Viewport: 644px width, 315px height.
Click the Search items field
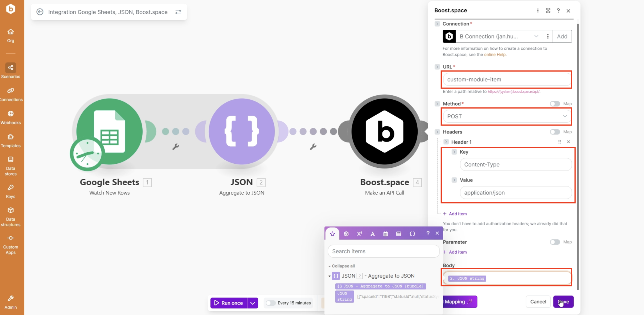(x=383, y=251)
